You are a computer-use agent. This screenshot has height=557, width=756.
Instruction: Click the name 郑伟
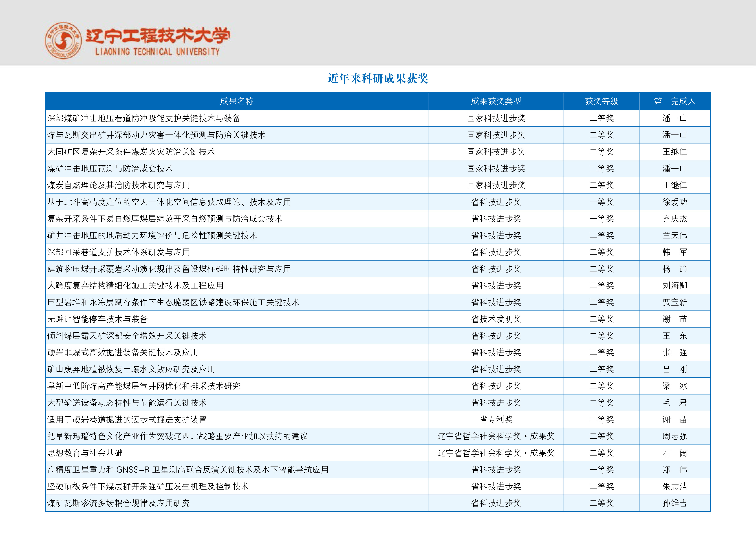pyautogui.click(x=675, y=470)
